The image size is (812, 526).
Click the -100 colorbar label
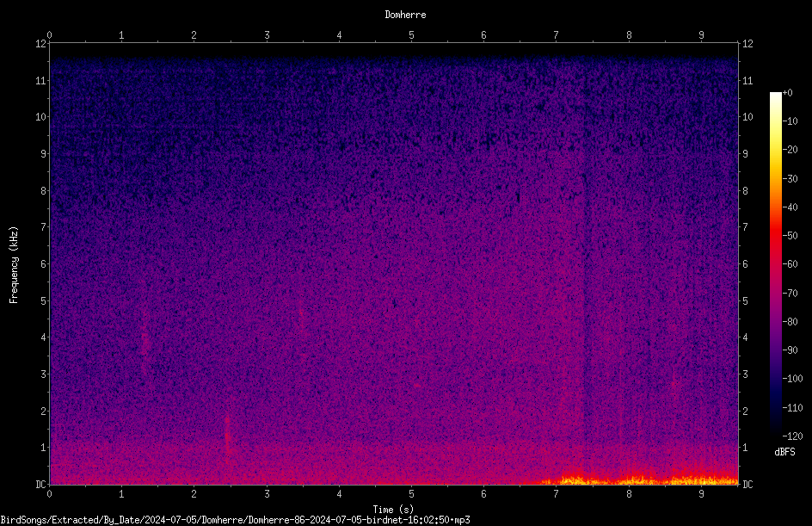pyautogui.click(x=792, y=379)
